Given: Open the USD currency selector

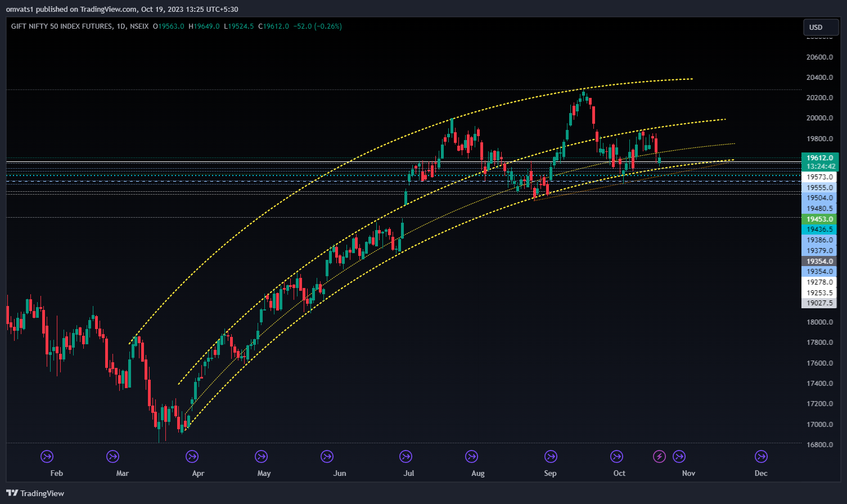Looking at the screenshot, I should pos(821,27).
